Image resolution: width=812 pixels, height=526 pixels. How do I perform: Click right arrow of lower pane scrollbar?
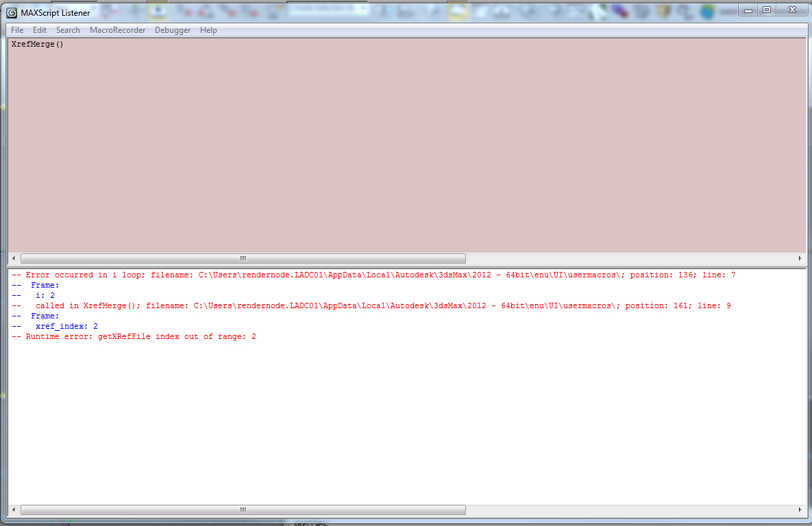pyautogui.click(x=800, y=510)
